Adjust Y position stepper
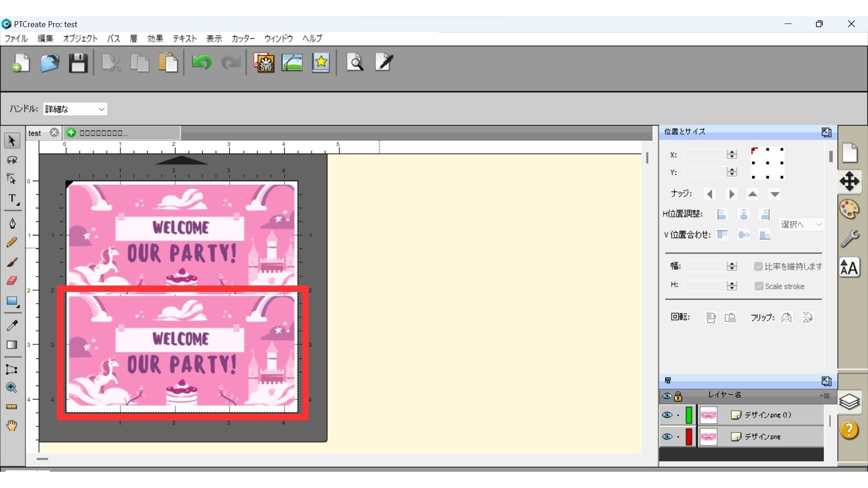 tap(732, 172)
